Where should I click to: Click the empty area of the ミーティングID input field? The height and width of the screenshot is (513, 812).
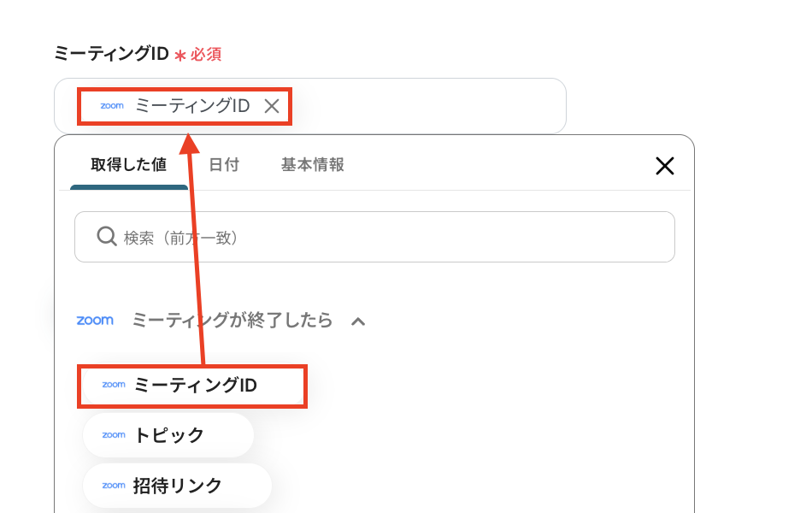tap(427, 106)
